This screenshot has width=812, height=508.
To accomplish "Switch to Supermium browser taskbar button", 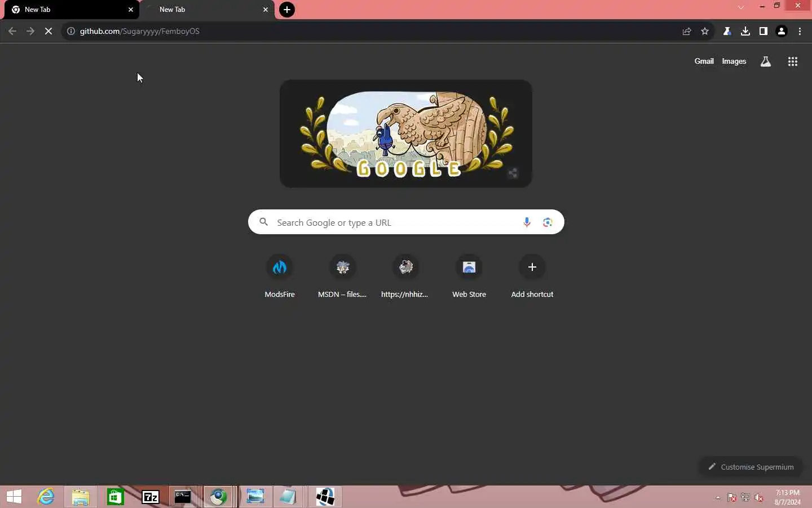I will pyautogui.click(x=219, y=497).
